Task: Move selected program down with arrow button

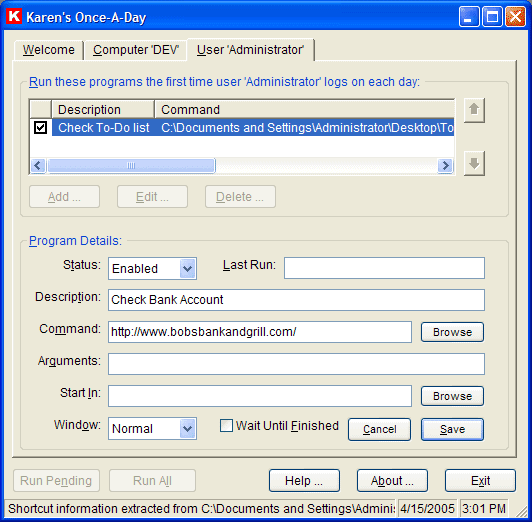Action: (474, 163)
